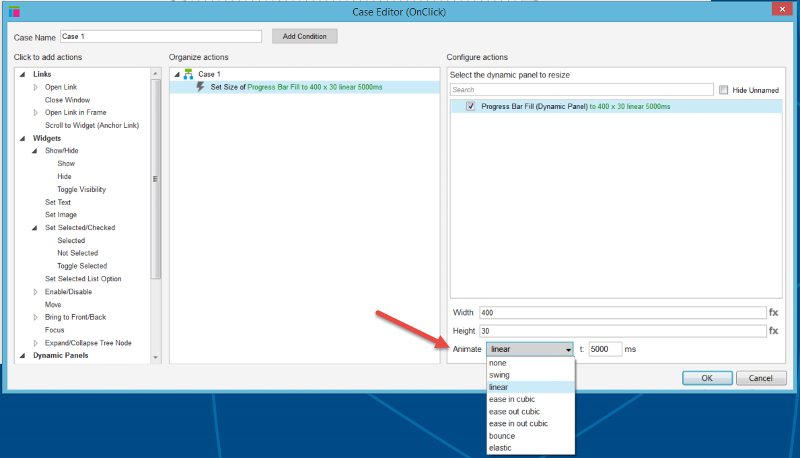Viewport: 800px width, 458px height.
Task: Collapse the Show/Hide actions group
Action: pyautogui.click(x=35, y=150)
